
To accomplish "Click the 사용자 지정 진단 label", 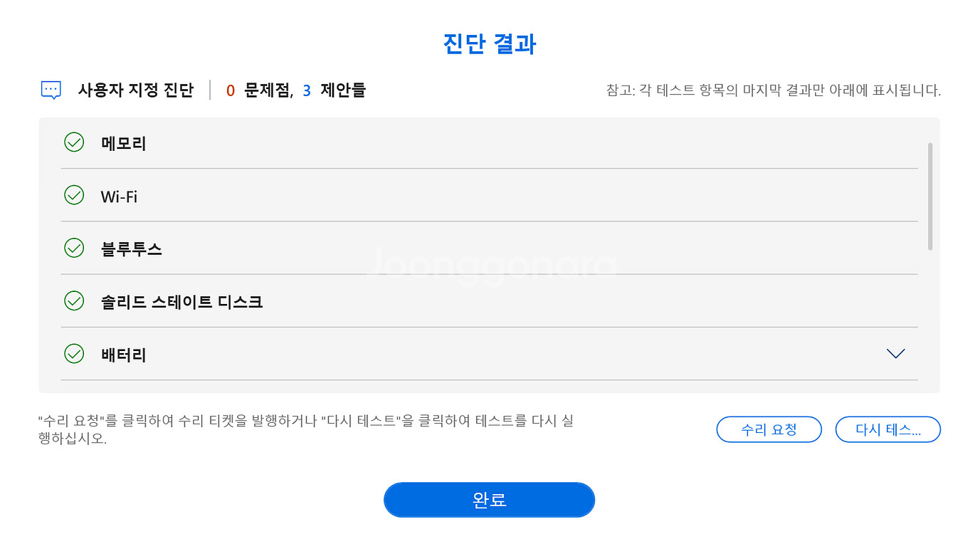I will point(135,90).
